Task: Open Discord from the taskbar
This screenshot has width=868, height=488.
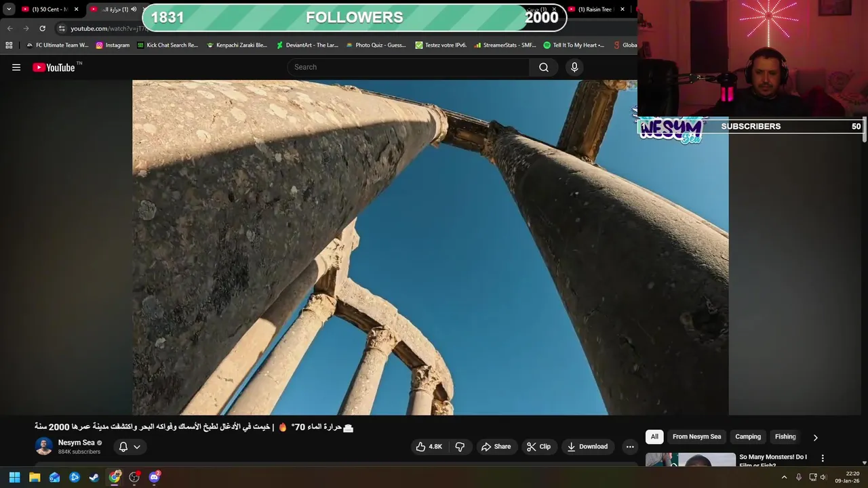Action: pyautogui.click(x=155, y=477)
